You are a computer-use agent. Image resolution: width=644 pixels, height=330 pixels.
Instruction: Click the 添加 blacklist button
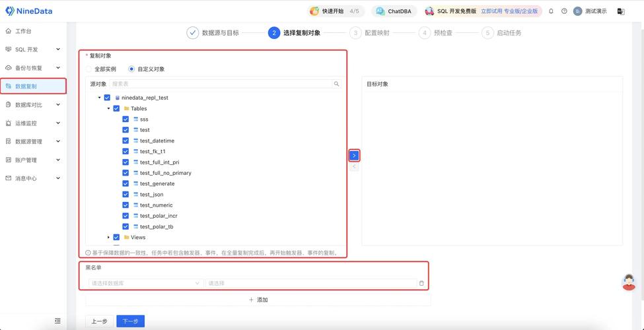258,300
